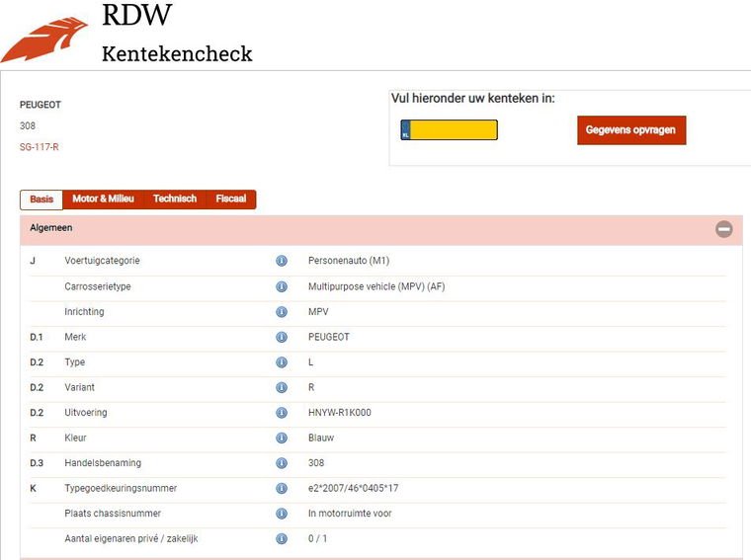Image resolution: width=751 pixels, height=560 pixels.
Task: Select 308 value in Handelsbenaming row
Action: [x=316, y=463]
